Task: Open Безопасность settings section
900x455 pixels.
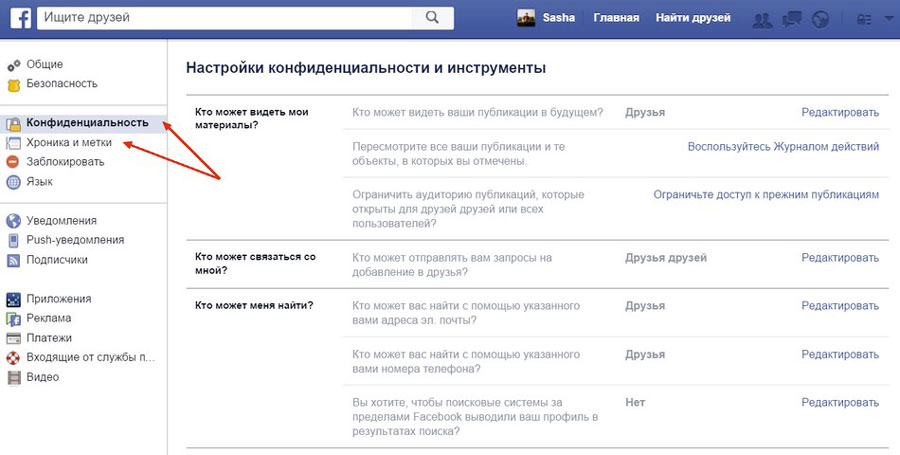Action: pyautogui.click(x=62, y=84)
